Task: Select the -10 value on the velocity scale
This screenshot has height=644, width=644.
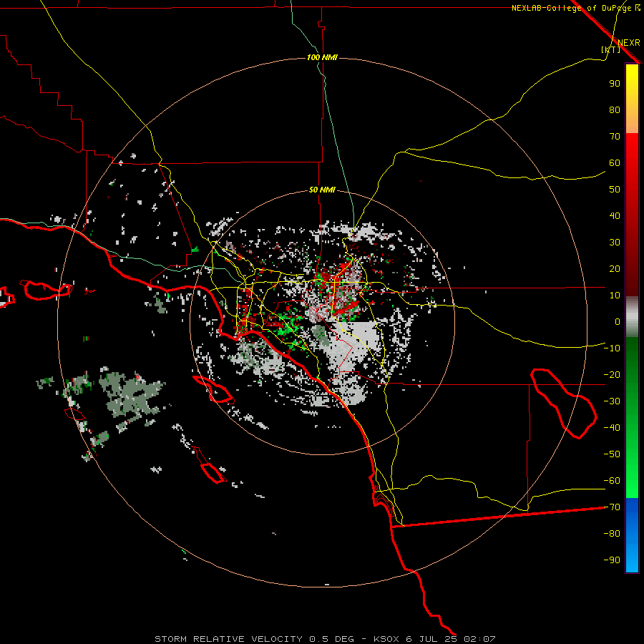Action: 612,348
